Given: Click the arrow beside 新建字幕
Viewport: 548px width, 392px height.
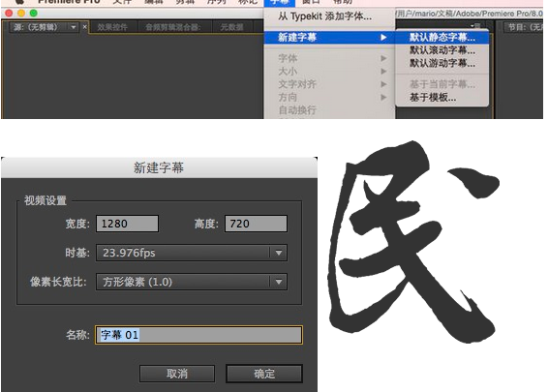Looking at the screenshot, I should (383, 37).
